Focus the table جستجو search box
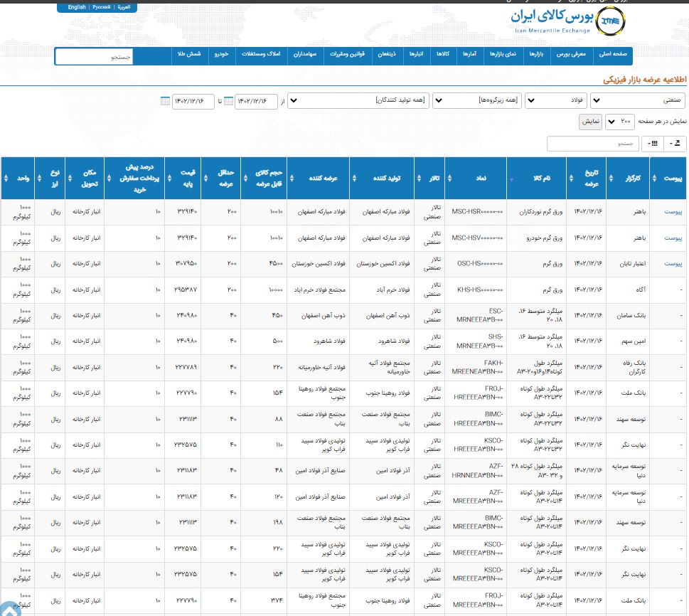 point(593,144)
